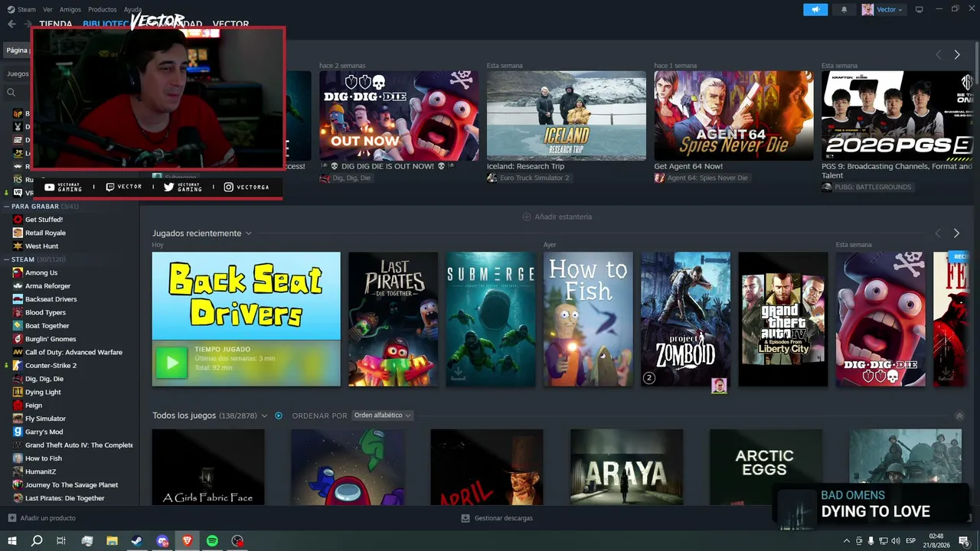Click the Among Us icon in sidebar

18,272
